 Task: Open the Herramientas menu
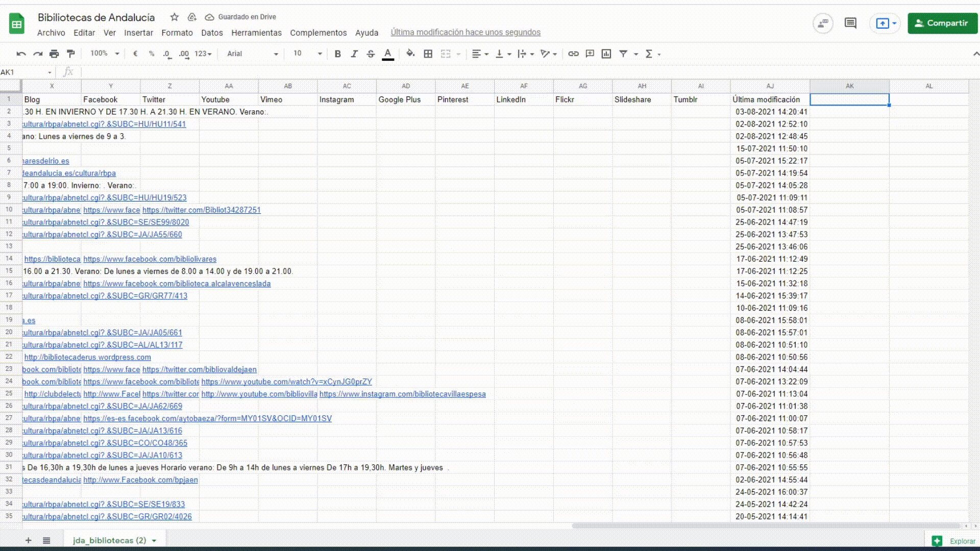click(x=256, y=33)
